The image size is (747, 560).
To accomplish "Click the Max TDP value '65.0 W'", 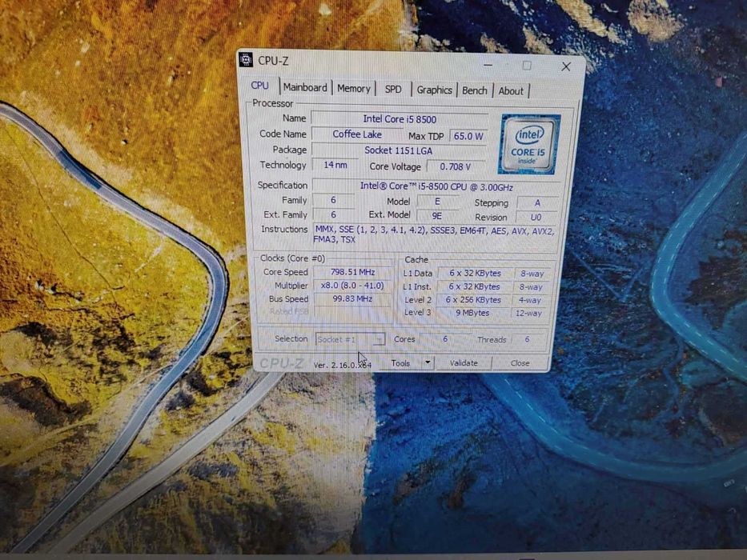I will pos(468,136).
